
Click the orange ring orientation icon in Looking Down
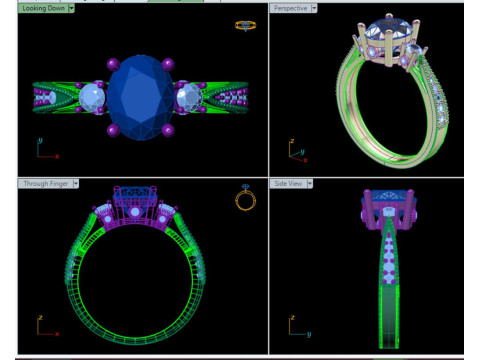pos(246,26)
